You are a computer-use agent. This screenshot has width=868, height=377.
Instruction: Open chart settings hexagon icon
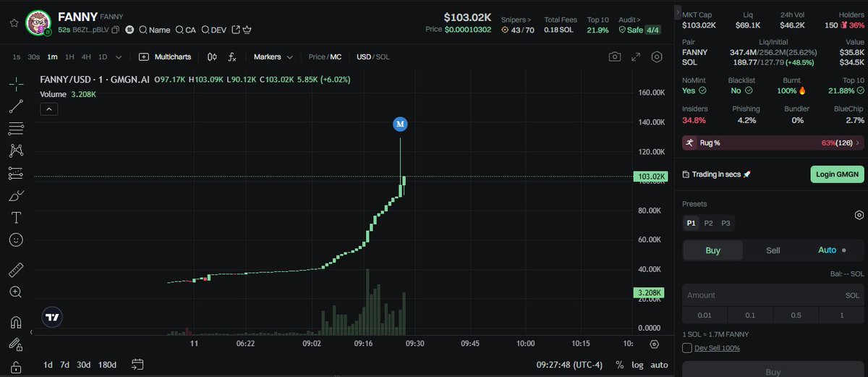[657, 56]
